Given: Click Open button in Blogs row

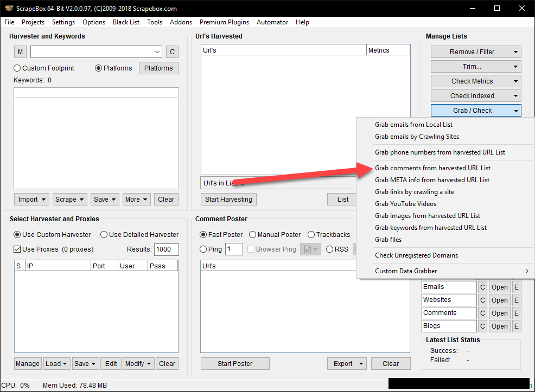Looking at the screenshot, I should (x=500, y=326).
